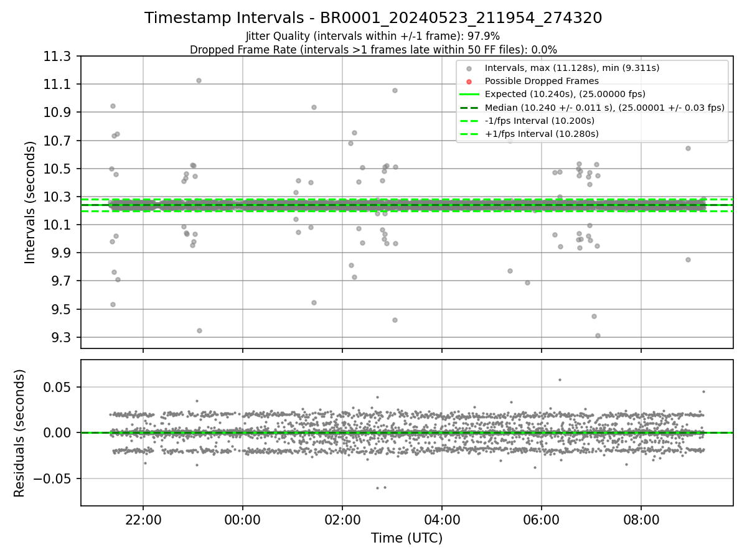Click the gray circle marker beside the Intervals legend entry

(x=469, y=68)
